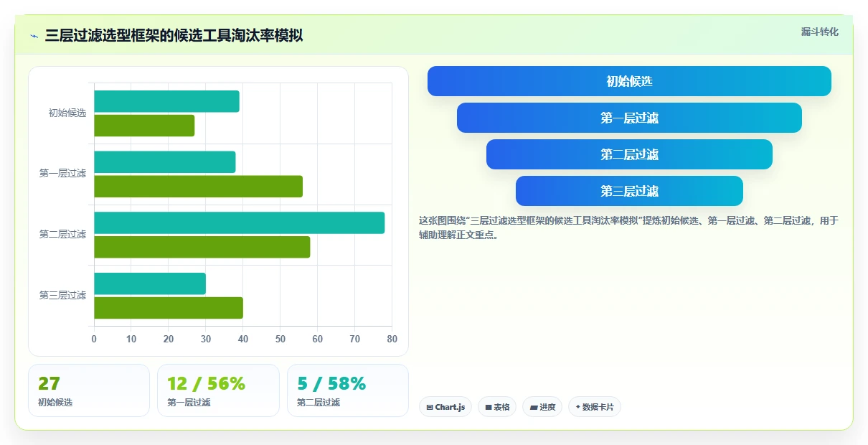Viewport: 868px width, 445px height.
Task: Click the 第一层过滤 y-axis label
Action: (62, 174)
